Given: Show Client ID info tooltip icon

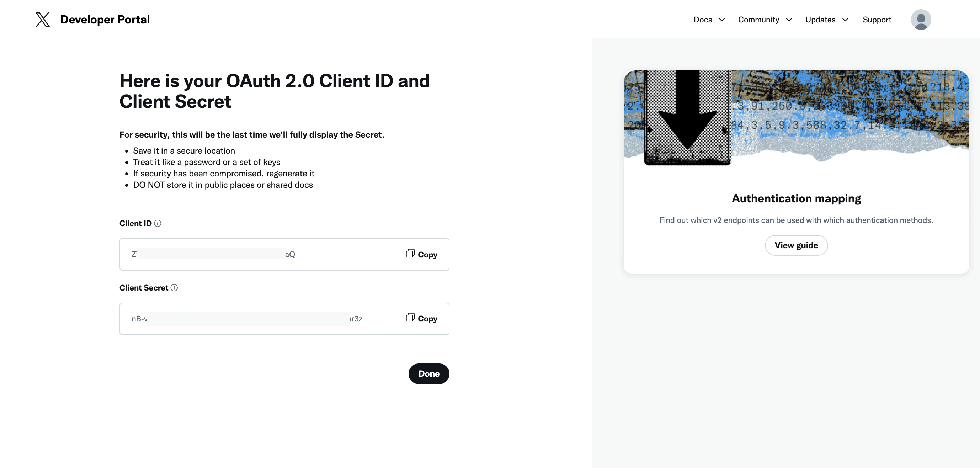Looking at the screenshot, I should [x=158, y=223].
